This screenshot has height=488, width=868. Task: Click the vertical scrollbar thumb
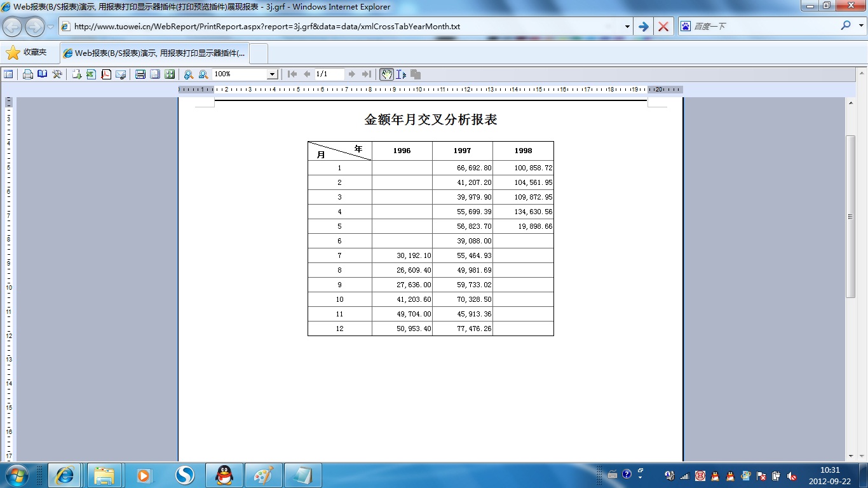tap(851, 216)
